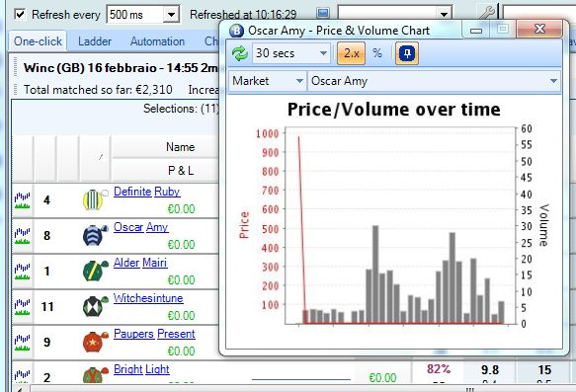Viewport: 576px width, 392px height.
Task: Switch to the Automation tab
Action: [157, 41]
